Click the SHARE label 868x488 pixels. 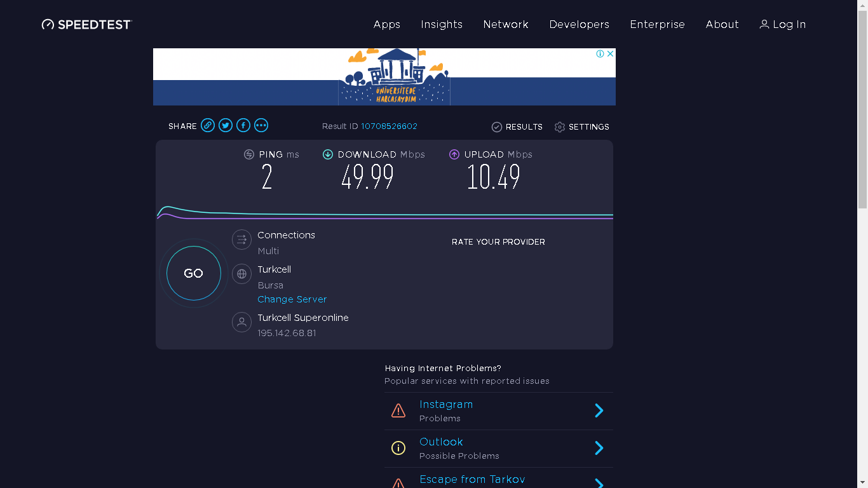tap(182, 126)
